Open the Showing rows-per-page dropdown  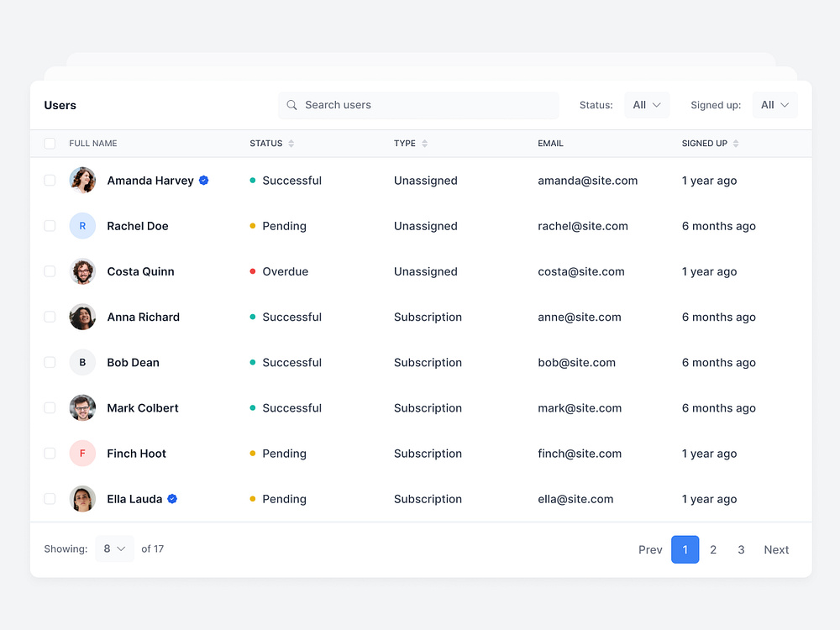point(114,549)
